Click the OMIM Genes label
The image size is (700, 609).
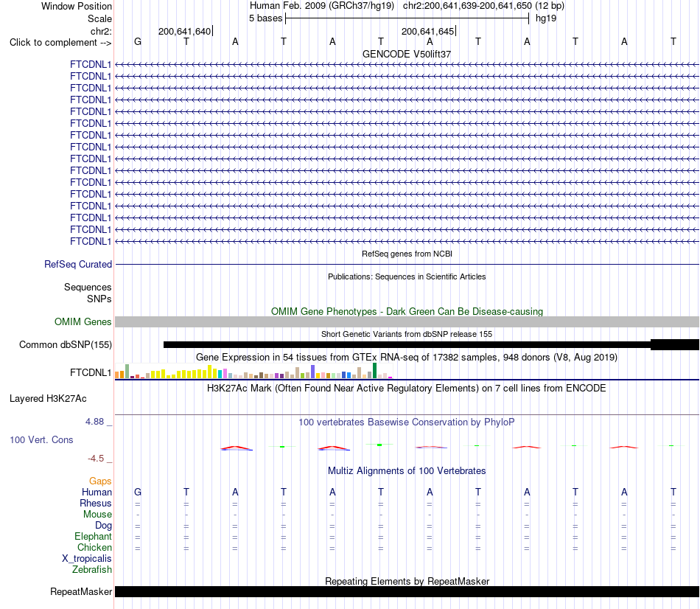pos(83,321)
